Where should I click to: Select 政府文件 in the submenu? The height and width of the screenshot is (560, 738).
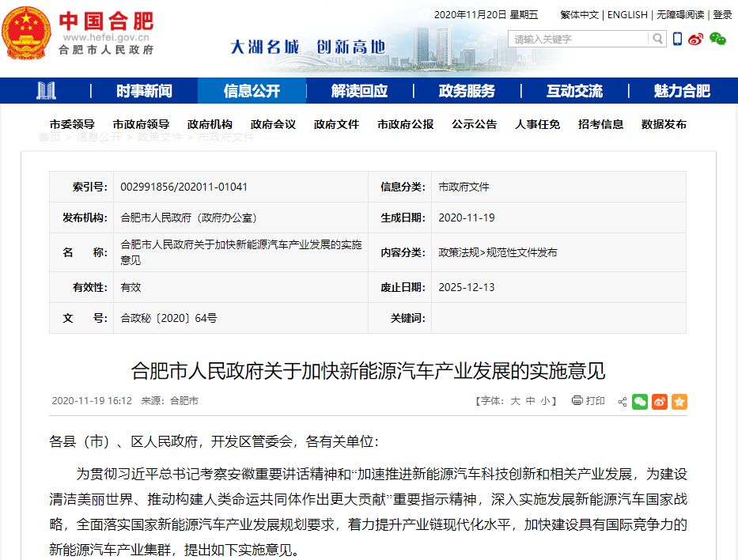click(x=336, y=123)
